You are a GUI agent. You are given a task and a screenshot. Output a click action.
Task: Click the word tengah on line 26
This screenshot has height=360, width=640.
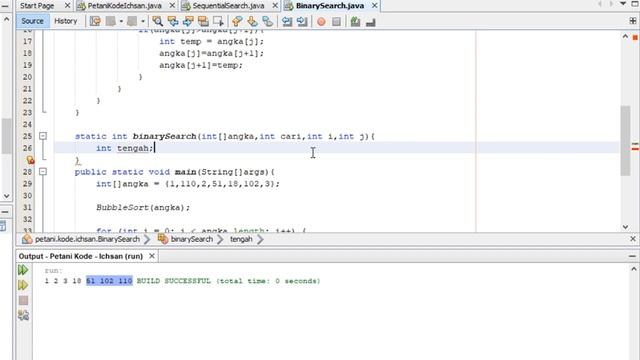pyautogui.click(x=133, y=148)
